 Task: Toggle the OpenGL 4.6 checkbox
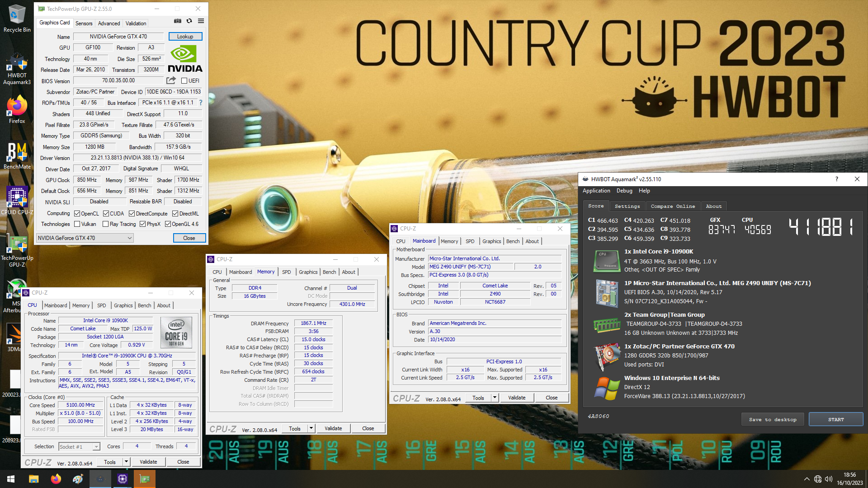pyautogui.click(x=168, y=224)
